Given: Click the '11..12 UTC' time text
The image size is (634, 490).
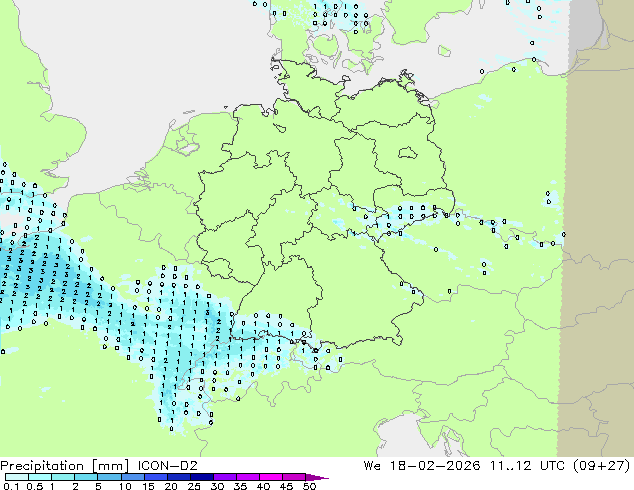Looking at the screenshot, I should [528, 466].
